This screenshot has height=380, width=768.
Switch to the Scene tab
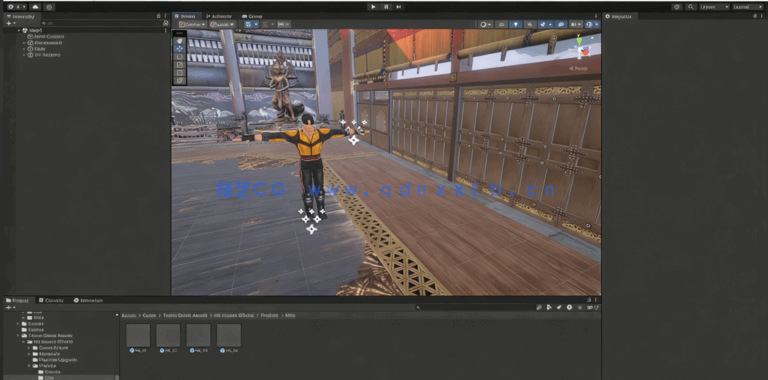pyautogui.click(x=186, y=16)
